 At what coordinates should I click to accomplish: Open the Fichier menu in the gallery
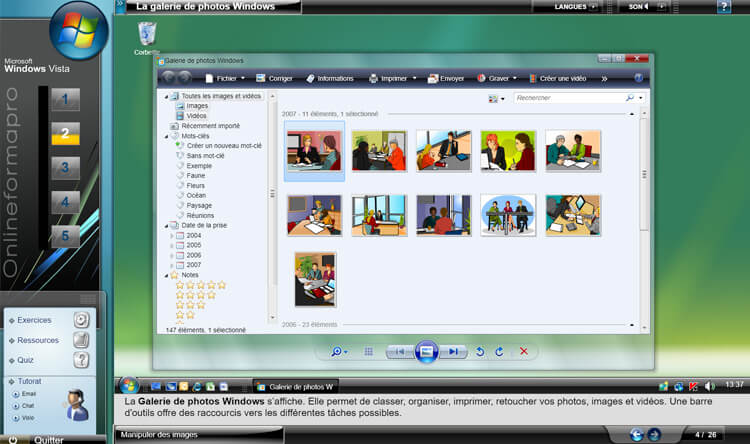point(225,78)
